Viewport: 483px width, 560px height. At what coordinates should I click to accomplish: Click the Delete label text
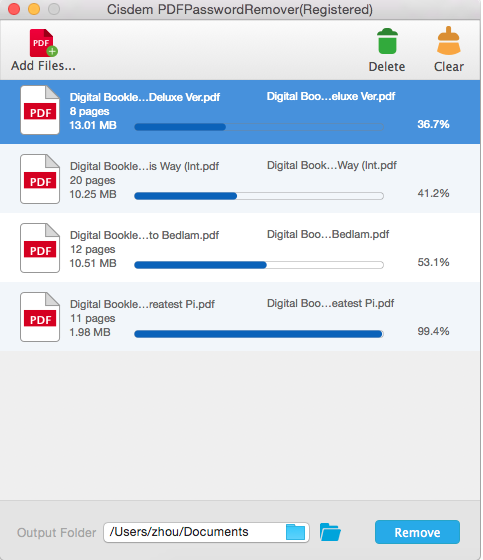click(387, 66)
